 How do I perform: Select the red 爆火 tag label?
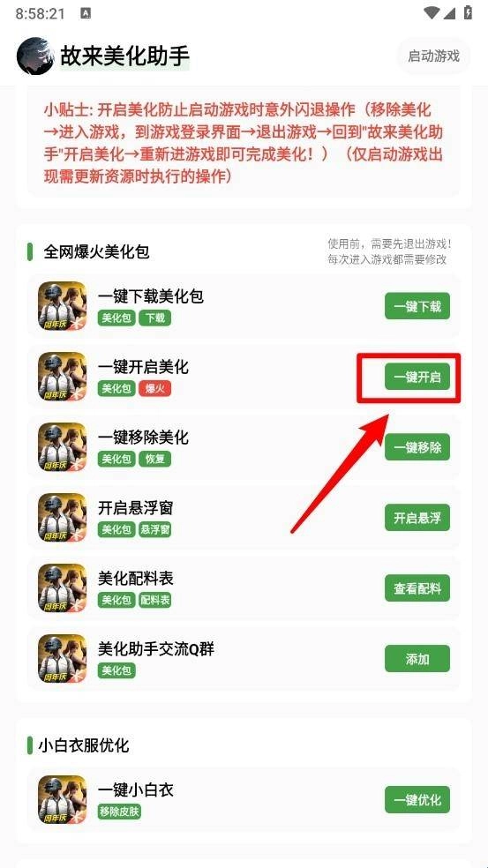coord(154,389)
